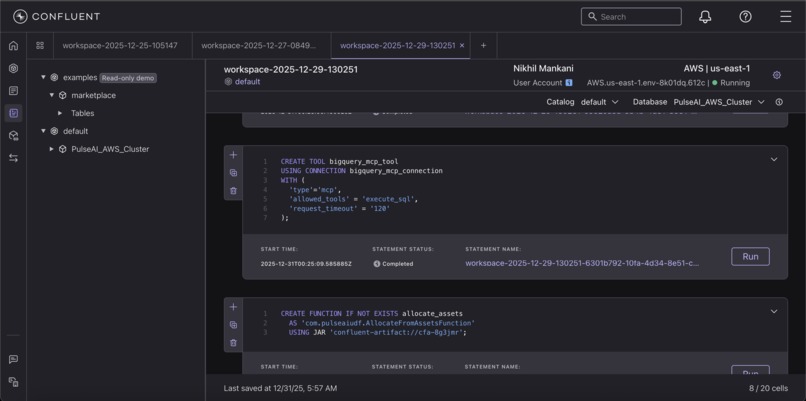Add a new workspace tab
The height and width of the screenshot is (401, 806).
pyautogui.click(x=483, y=45)
